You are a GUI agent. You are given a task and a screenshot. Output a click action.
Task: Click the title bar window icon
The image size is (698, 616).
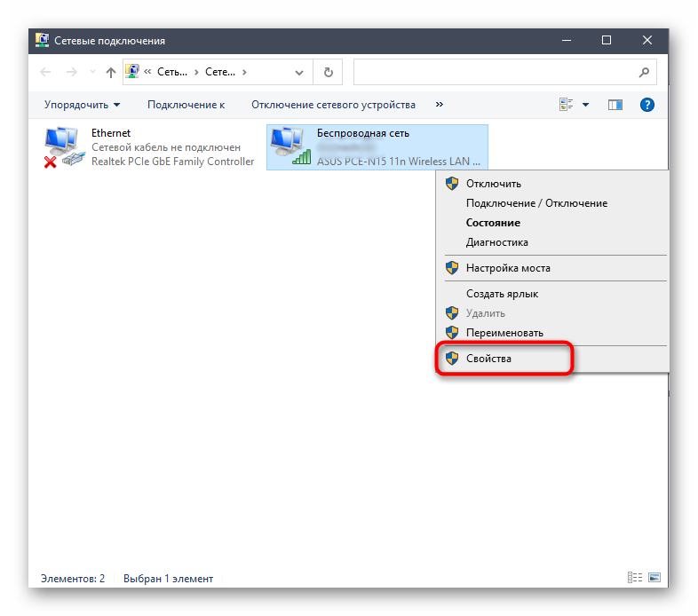pos(42,40)
